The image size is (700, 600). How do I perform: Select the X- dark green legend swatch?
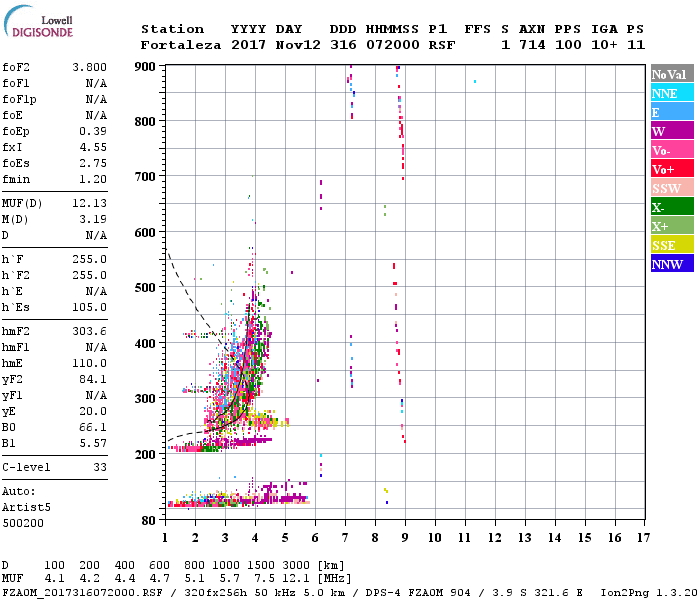click(672, 207)
